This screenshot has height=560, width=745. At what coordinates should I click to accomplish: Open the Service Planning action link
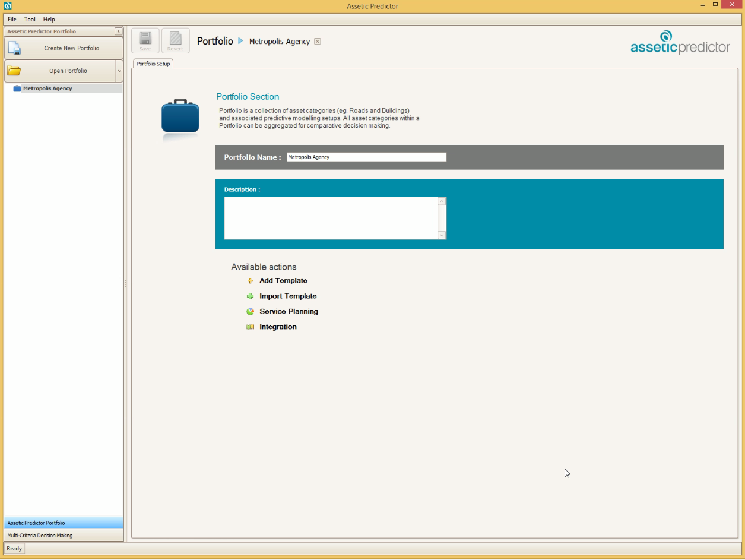point(289,312)
